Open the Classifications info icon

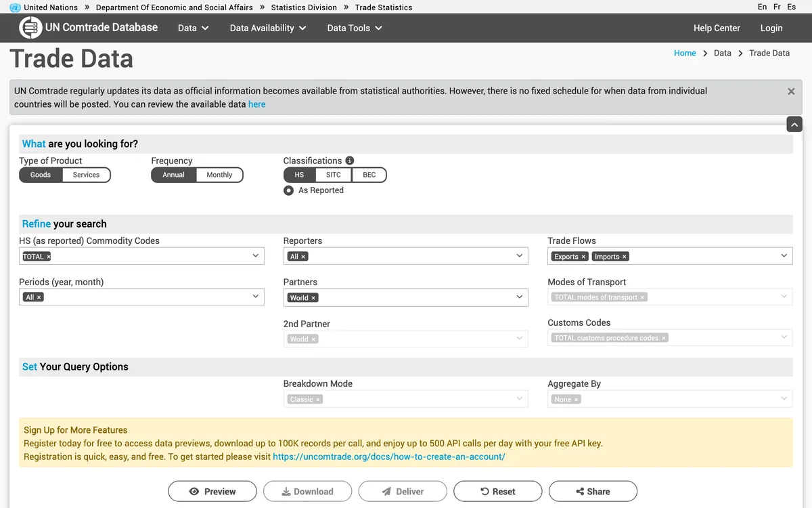click(x=350, y=161)
